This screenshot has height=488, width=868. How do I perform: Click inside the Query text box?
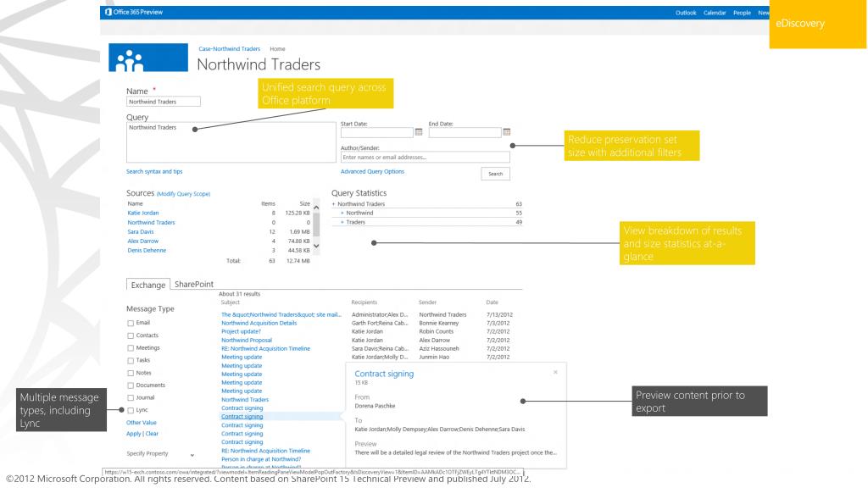tap(231, 142)
